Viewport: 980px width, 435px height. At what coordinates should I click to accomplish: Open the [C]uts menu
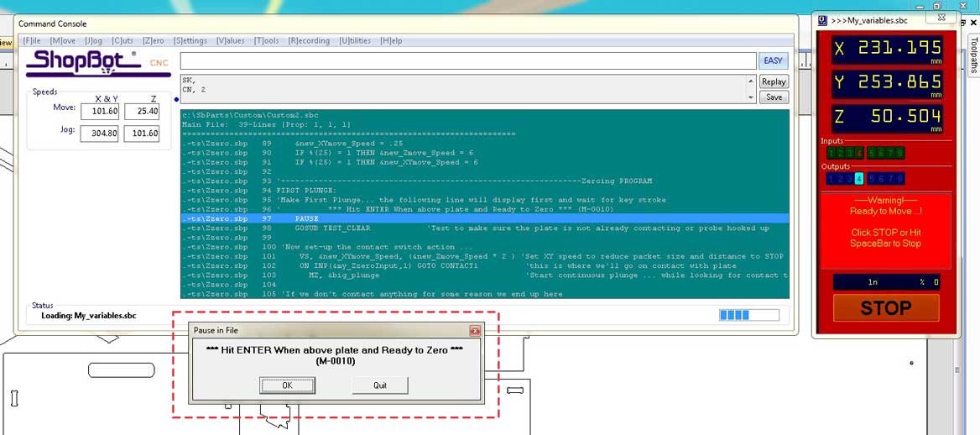pos(122,40)
